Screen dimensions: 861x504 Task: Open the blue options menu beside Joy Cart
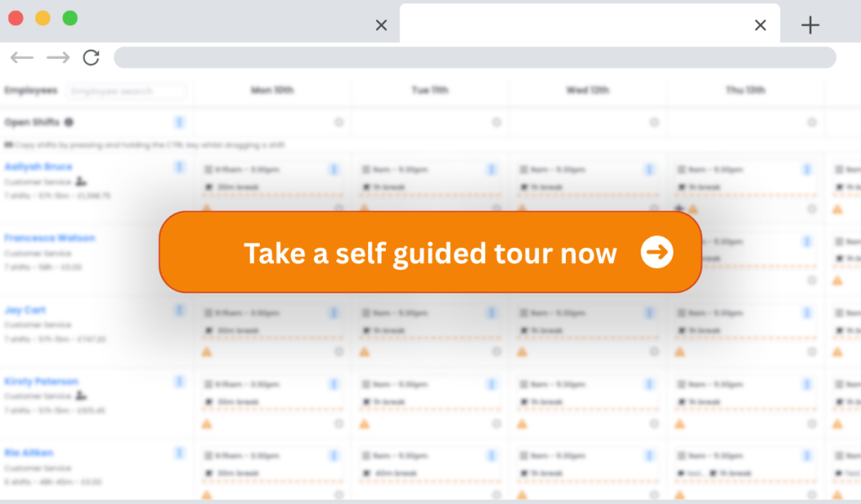pyautogui.click(x=179, y=311)
